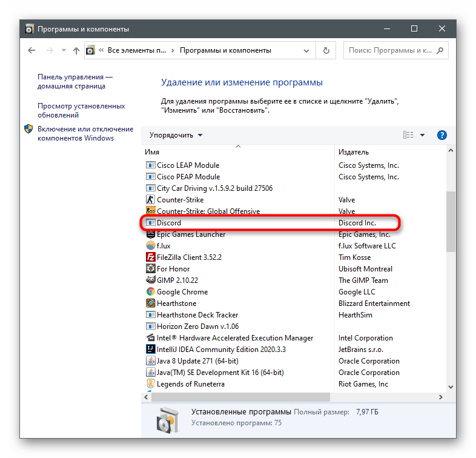Click the f.lux program icon

[151, 245]
